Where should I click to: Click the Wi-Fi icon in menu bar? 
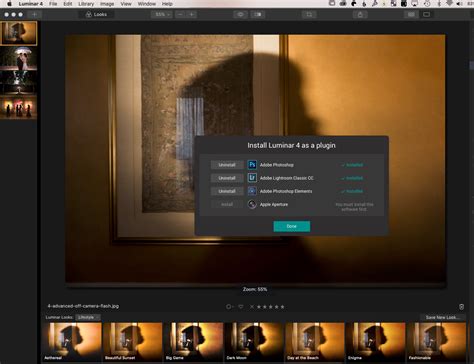pos(449,4)
